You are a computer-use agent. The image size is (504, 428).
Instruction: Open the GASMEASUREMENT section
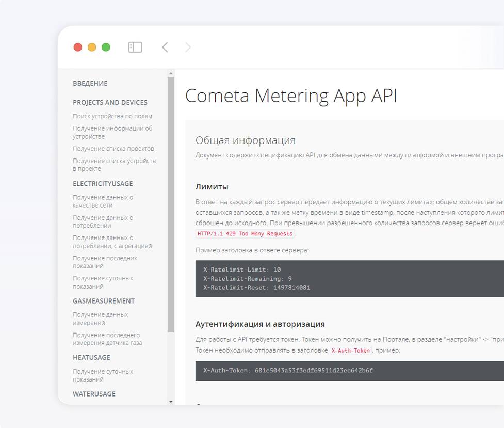pyautogui.click(x=104, y=301)
